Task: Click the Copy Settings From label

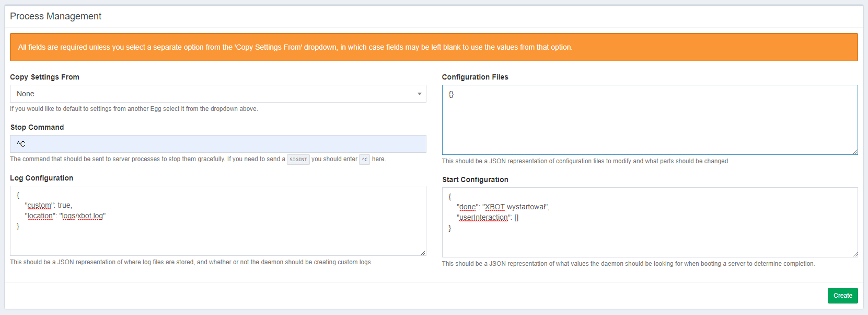Action: [44, 77]
